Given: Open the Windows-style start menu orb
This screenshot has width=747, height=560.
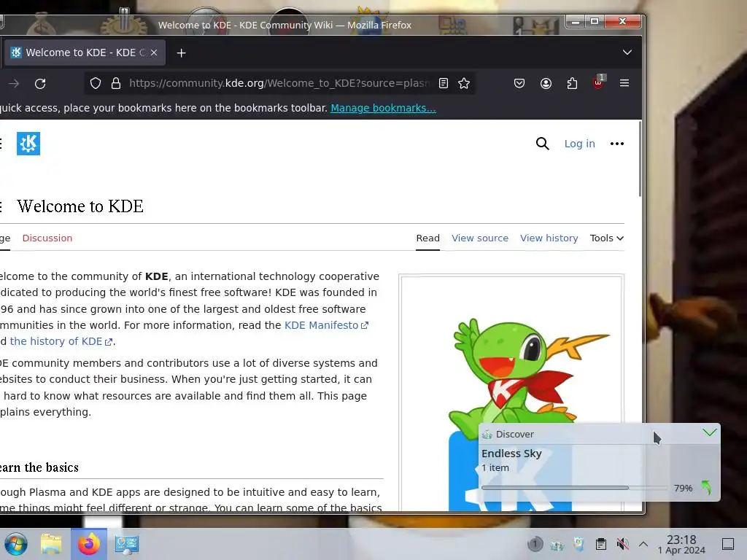Looking at the screenshot, I should [x=16, y=544].
